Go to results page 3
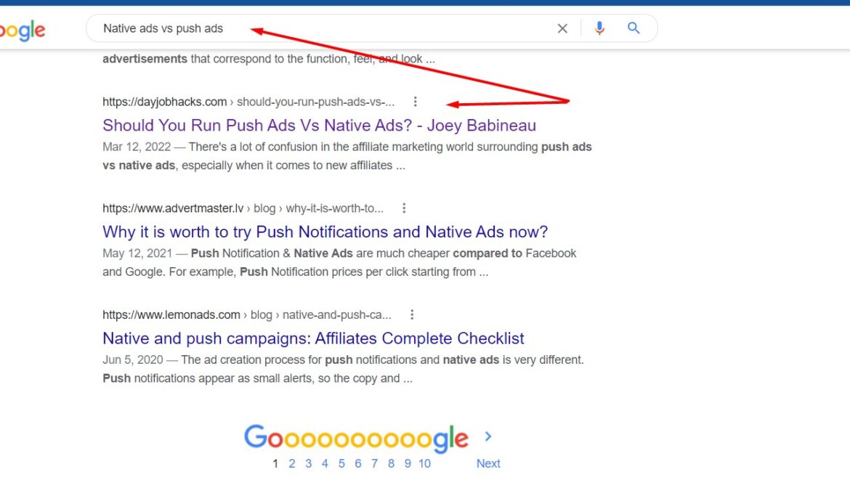The width and height of the screenshot is (850, 504). click(309, 463)
